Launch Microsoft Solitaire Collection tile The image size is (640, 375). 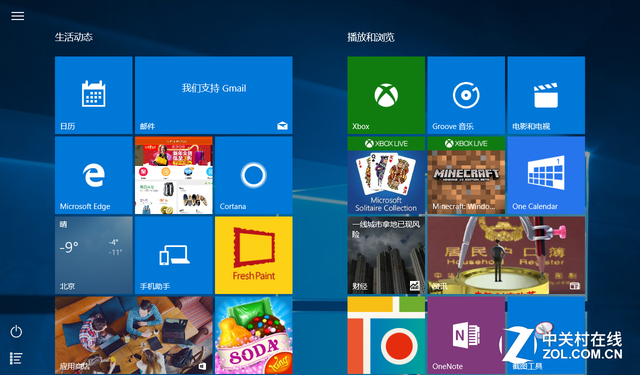tap(386, 175)
